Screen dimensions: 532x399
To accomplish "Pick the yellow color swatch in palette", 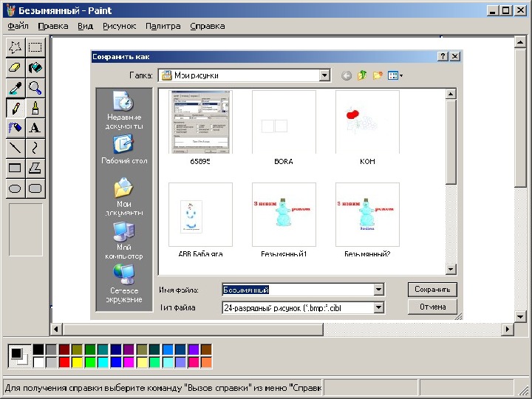I will pyautogui.click(x=77, y=362).
